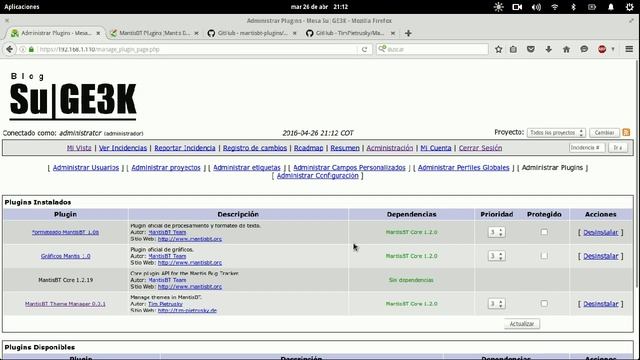Open Administrar Campos Personalizados link
The image size is (640, 360).
[x=349, y=167]
